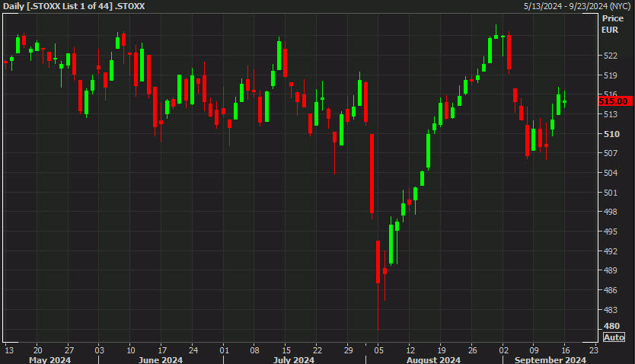Select the last green candle near 515
Screen dimensions: 635x364
(564, 102)
